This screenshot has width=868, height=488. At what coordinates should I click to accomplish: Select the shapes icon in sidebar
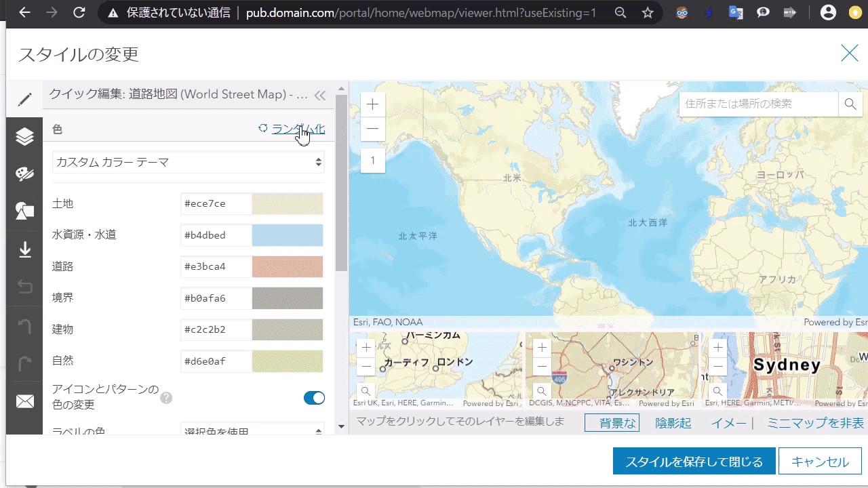pyautogui.click(x=24, y=211)
